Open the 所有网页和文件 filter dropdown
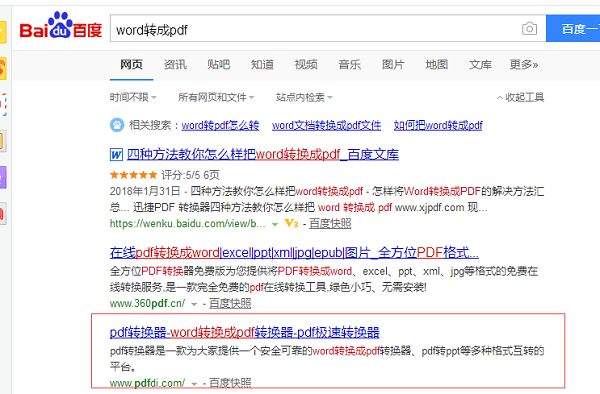This screenshot has width=600, height=394. coord(216,97)
